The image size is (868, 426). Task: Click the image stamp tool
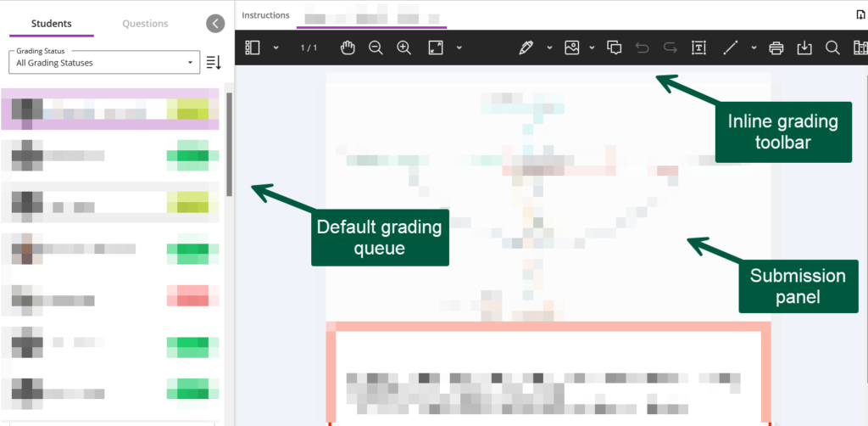point(572,48)
